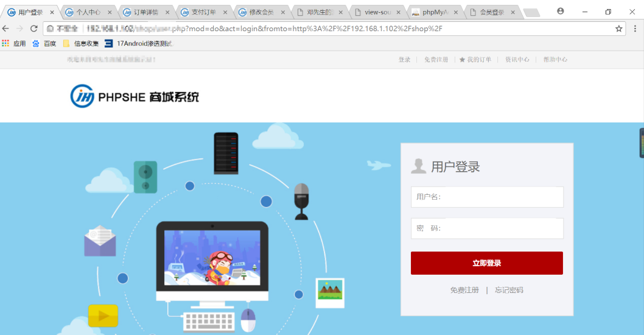Close the view-source tab
The width and height of the screenshot is (644, 335).
(399, 12)
